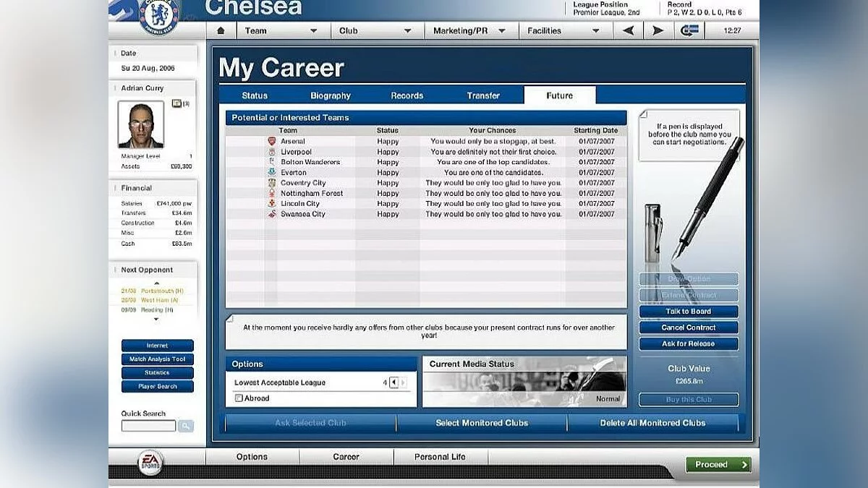This screenshot has width=868, height=488.
Task: Open the Statistics button
Action: [157, 373]
